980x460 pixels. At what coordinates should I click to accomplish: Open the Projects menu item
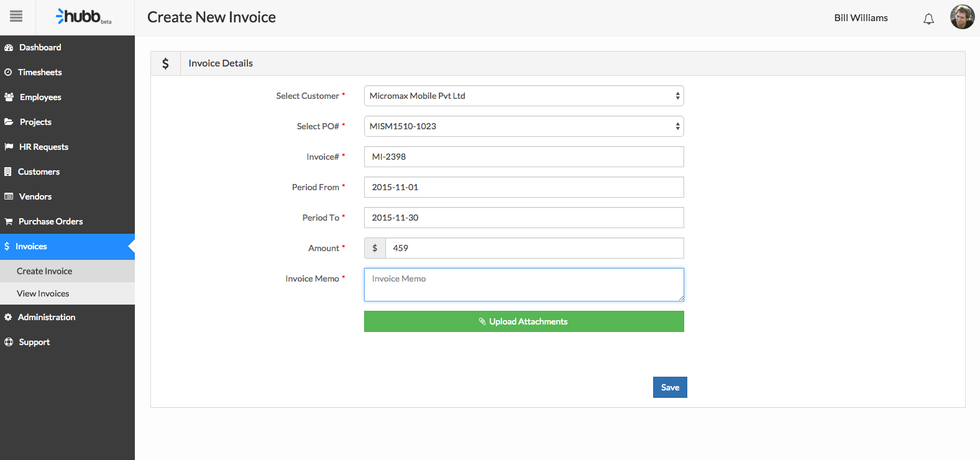(x=35, y=122)
